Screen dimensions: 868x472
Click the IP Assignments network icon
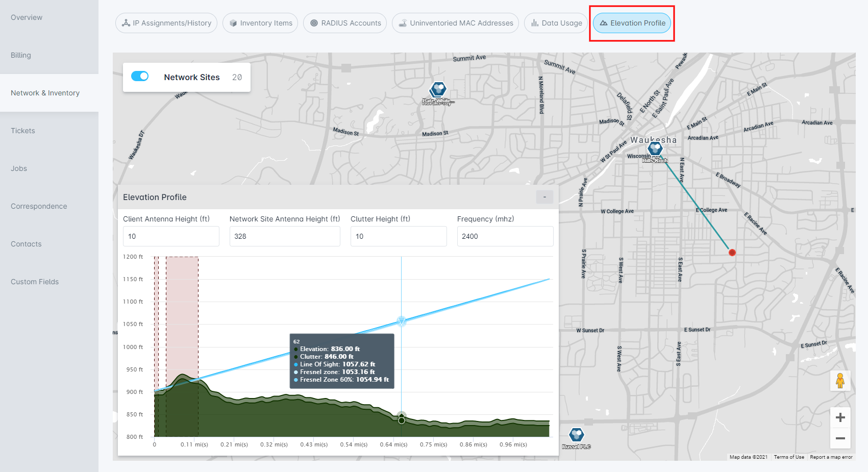click(x=126, y=23)
